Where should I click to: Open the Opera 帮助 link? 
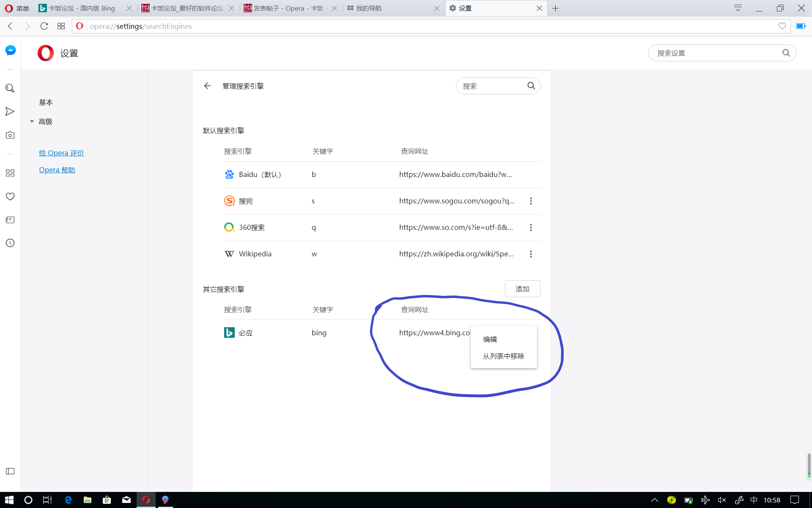57,170
